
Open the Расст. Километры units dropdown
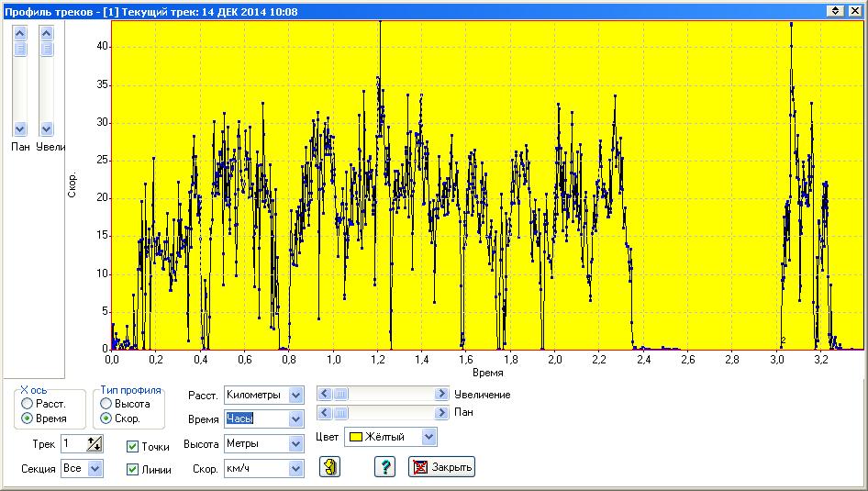point(295,395)
